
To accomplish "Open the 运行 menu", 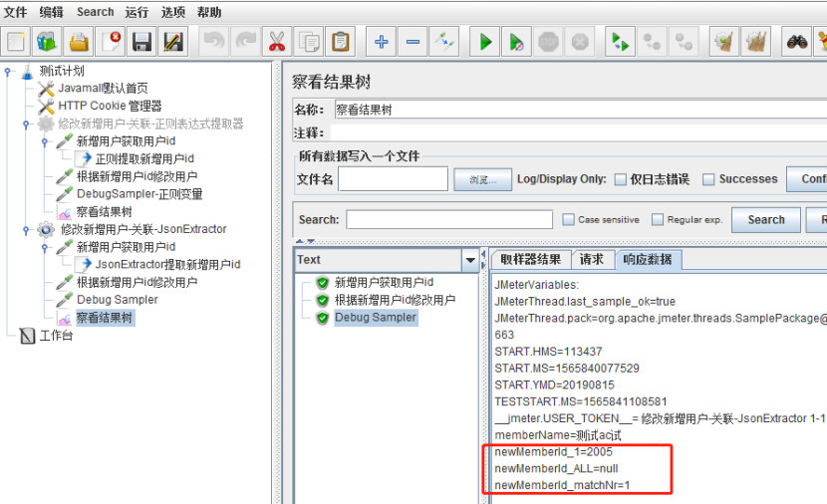I will [138, 12].
